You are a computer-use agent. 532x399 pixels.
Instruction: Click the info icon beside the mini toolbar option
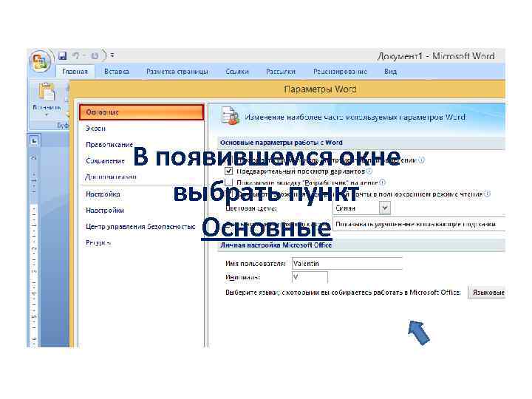[x=421, y=160]
